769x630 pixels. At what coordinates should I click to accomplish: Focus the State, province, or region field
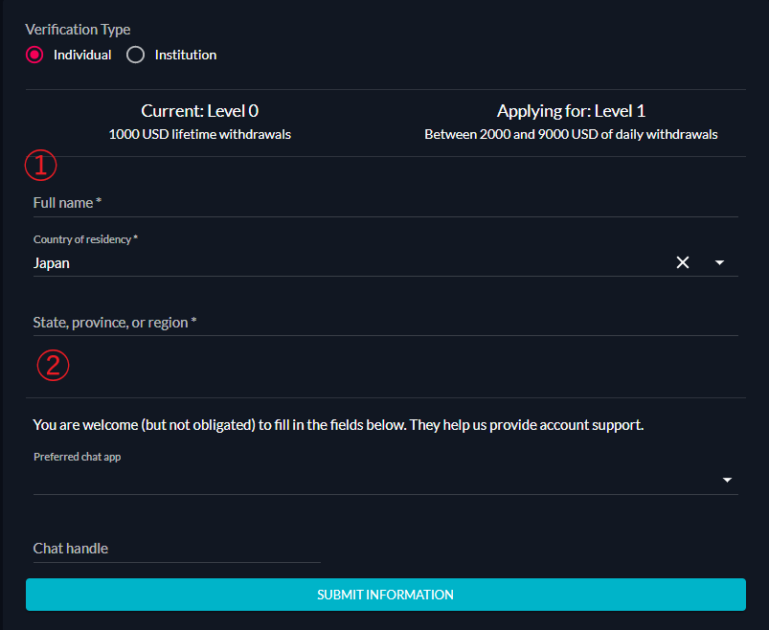(x=385, y=322)
